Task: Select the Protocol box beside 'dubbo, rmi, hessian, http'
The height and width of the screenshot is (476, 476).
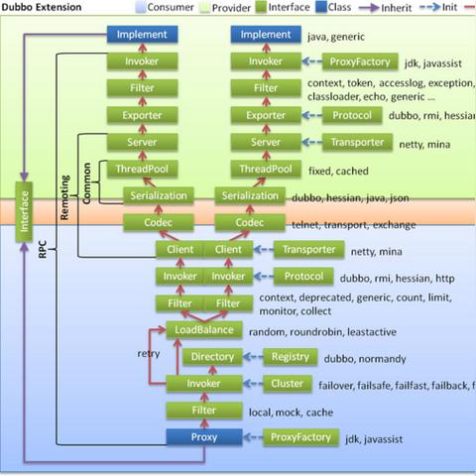Action: 303,277
